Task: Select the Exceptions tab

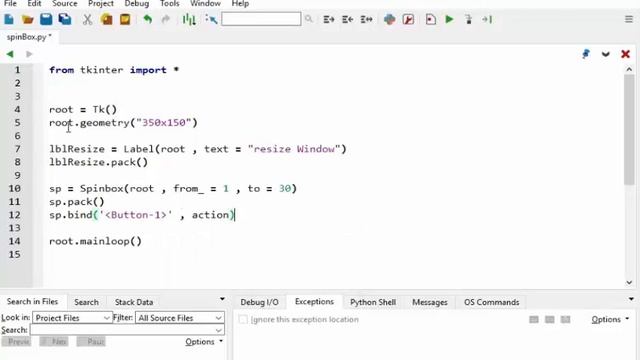Action: tap(314, 302)
